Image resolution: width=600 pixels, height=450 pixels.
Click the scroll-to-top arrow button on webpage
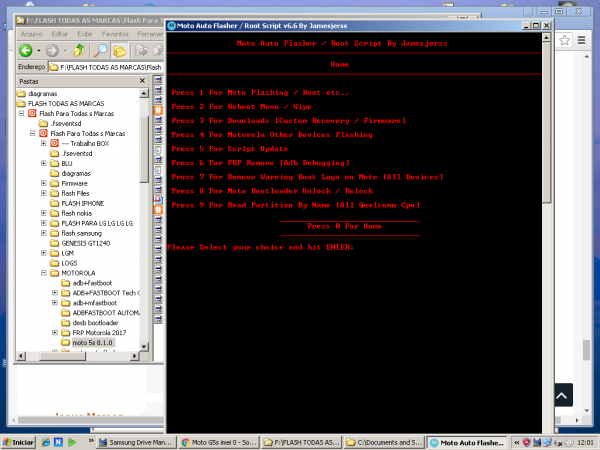pyautogui.click(x=562, y=395)
